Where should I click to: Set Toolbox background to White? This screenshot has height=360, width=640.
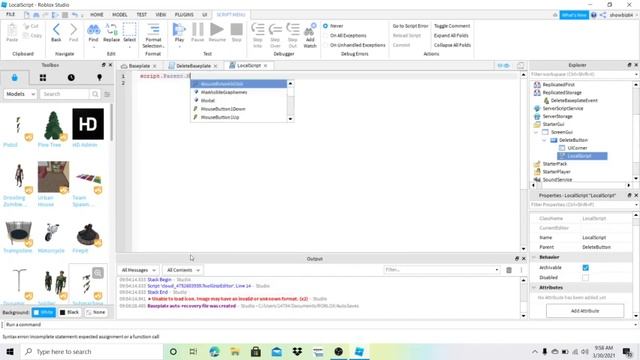[43, 312]
